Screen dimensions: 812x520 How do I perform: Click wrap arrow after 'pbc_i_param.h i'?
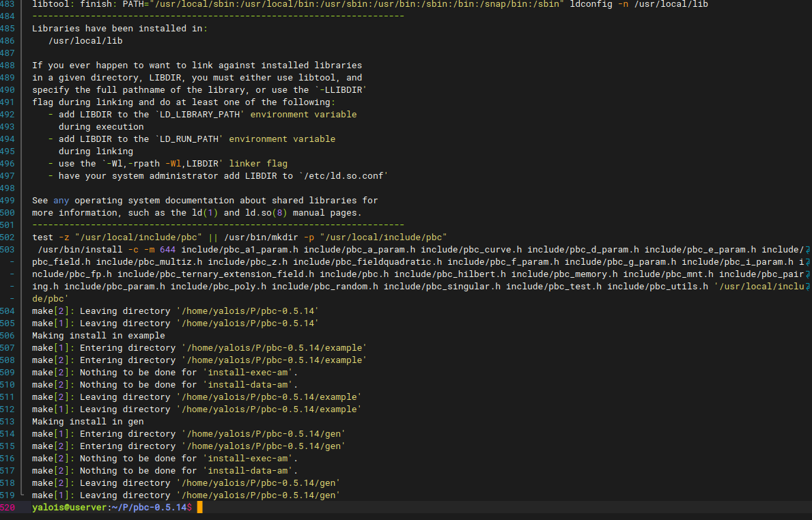click(x=808, y=262)
